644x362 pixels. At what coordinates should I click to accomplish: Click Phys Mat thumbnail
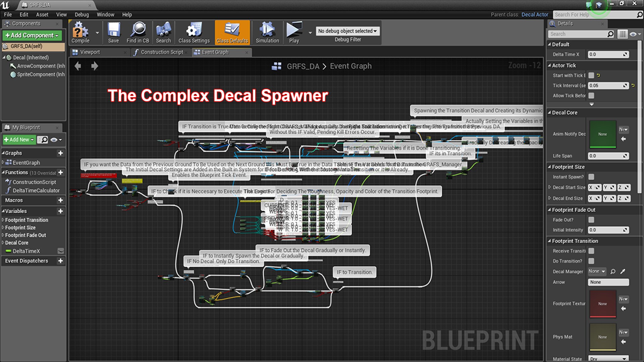(602, 337)
